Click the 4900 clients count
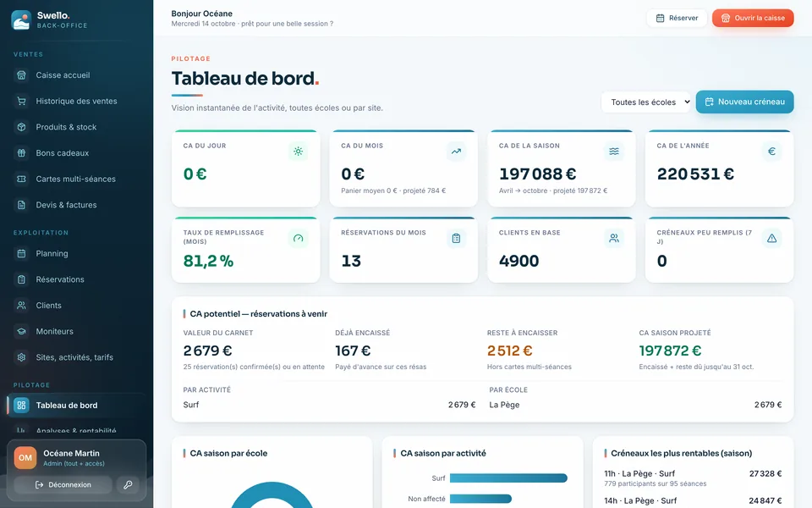The width and height of the screenshot is (812, 508). tap(518, 261)
